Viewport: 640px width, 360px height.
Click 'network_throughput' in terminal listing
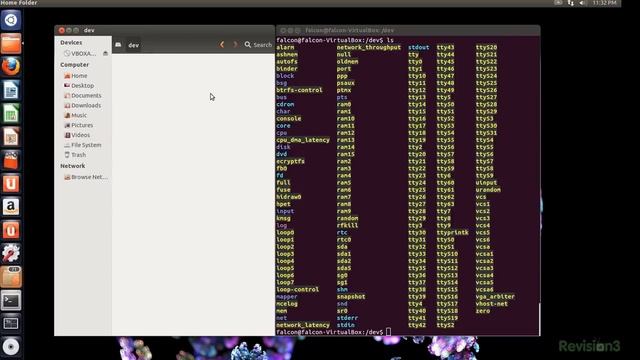tap(369, 47)
